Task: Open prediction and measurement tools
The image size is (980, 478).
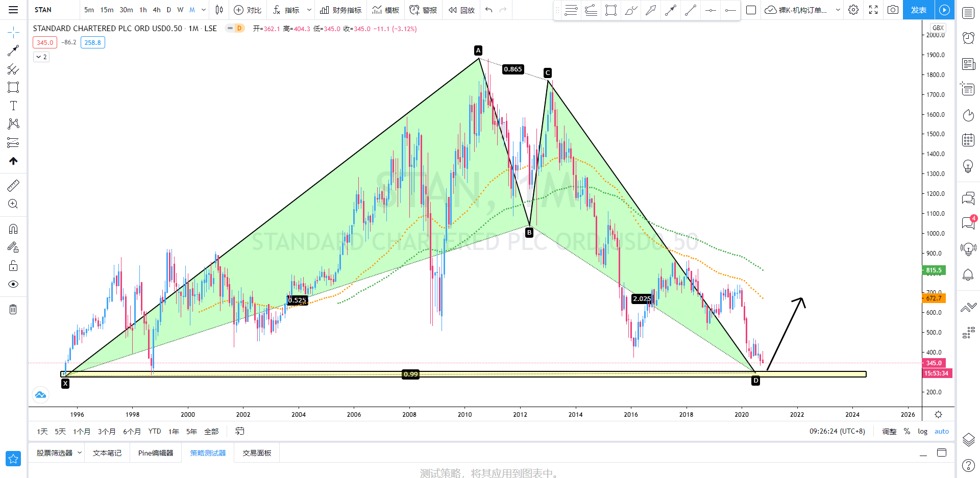Action: click(13, 142)
